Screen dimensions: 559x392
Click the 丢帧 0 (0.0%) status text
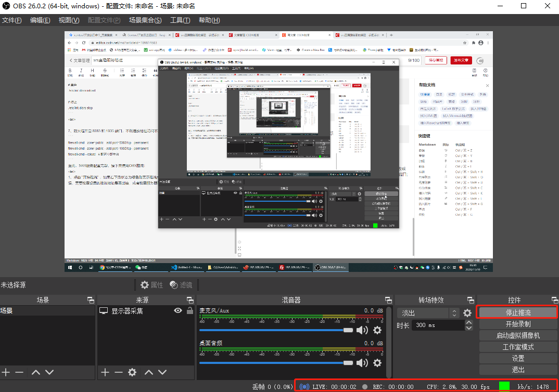[272, 387]
